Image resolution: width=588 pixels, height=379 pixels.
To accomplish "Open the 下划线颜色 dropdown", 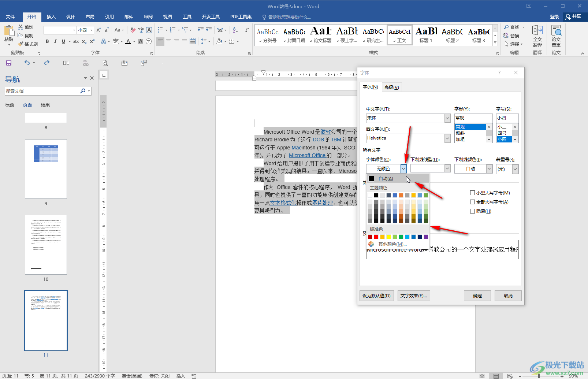I will (x=489, y=168).
